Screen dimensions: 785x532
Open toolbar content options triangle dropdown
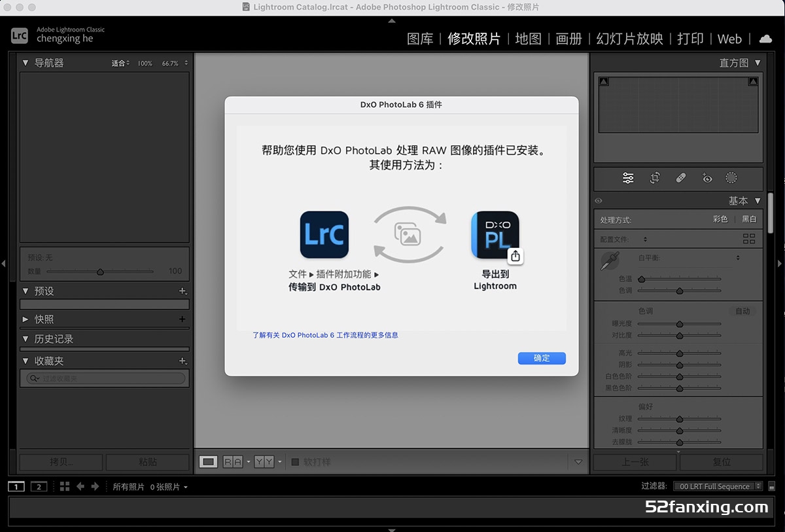click(578, 462)
